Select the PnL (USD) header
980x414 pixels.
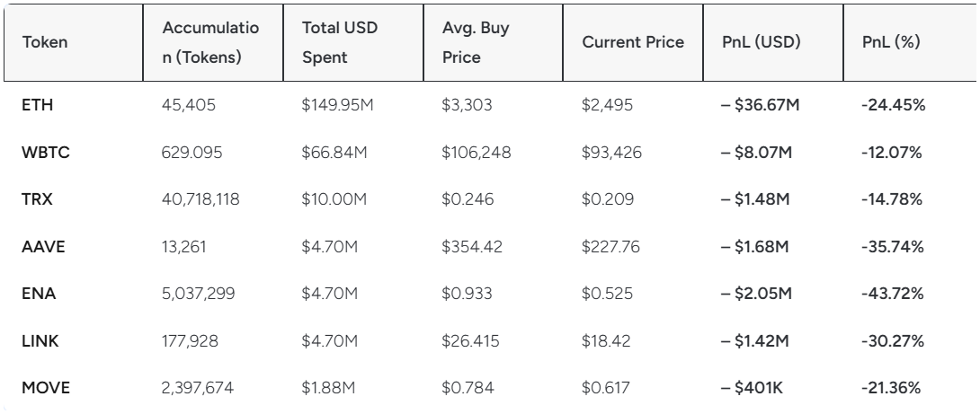[x=762, y=42]
